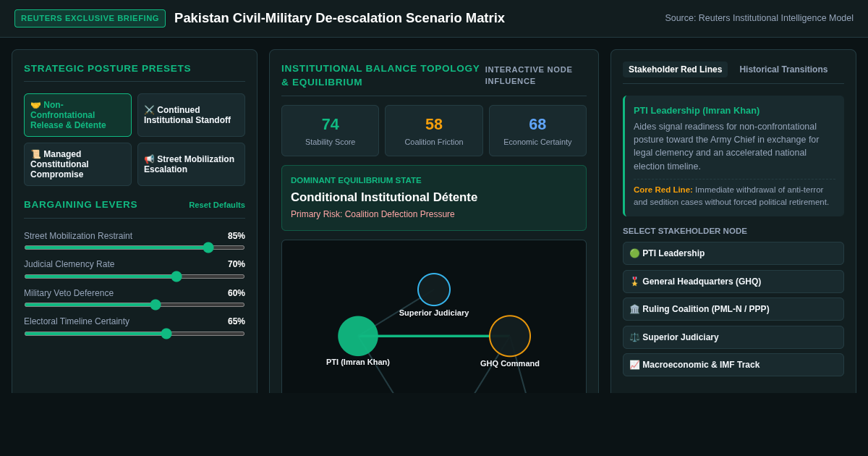The image size is (868, 456).
Task: Click the handshake icon on Détente preset
Action: (35, 105)
